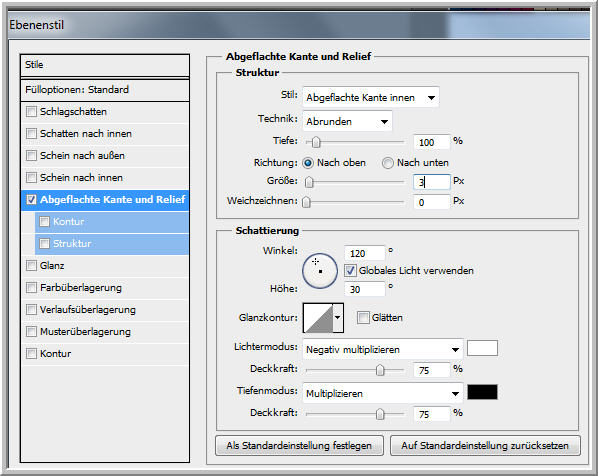
Task: Open the black Tiefenmodus color swatch
Action: pyautogui.click(x=482, y=392)
